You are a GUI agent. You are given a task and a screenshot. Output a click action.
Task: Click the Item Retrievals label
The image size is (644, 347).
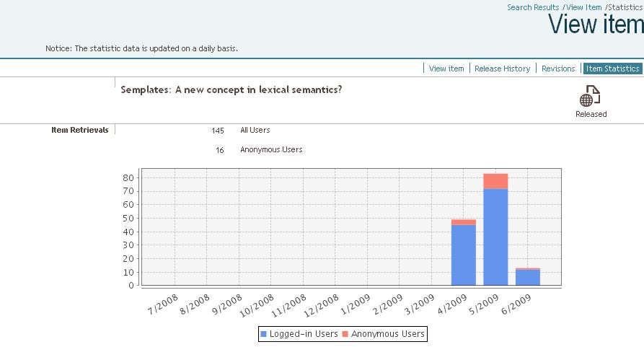(x=80, y=130)
